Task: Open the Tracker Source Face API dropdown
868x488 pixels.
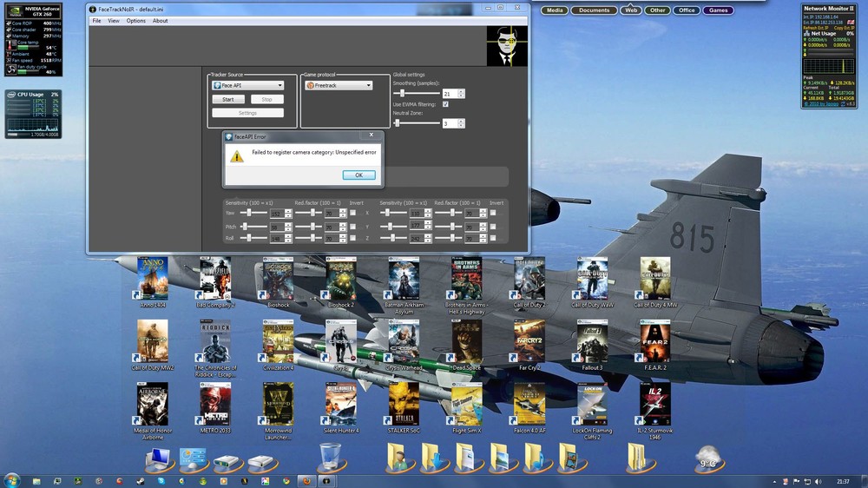Action: (248, 85)
